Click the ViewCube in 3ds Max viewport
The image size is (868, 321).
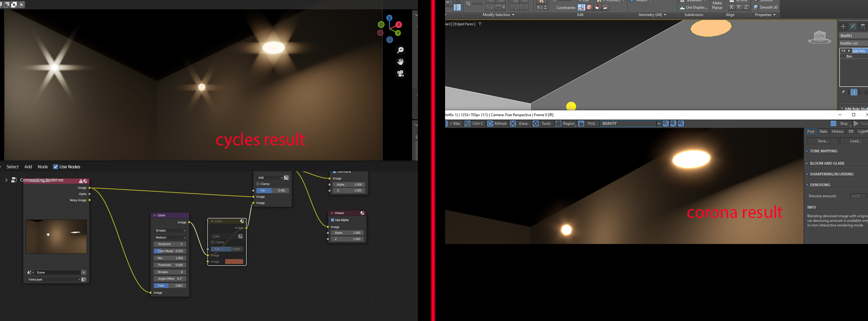pos(819,37)
